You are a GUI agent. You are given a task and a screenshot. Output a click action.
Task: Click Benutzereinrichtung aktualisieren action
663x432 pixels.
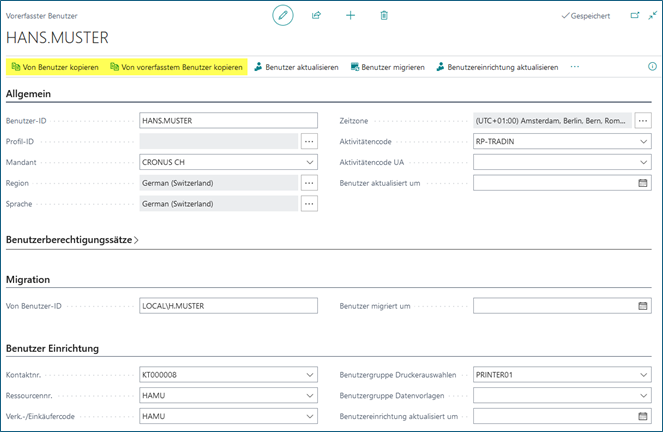pos(496,67)
